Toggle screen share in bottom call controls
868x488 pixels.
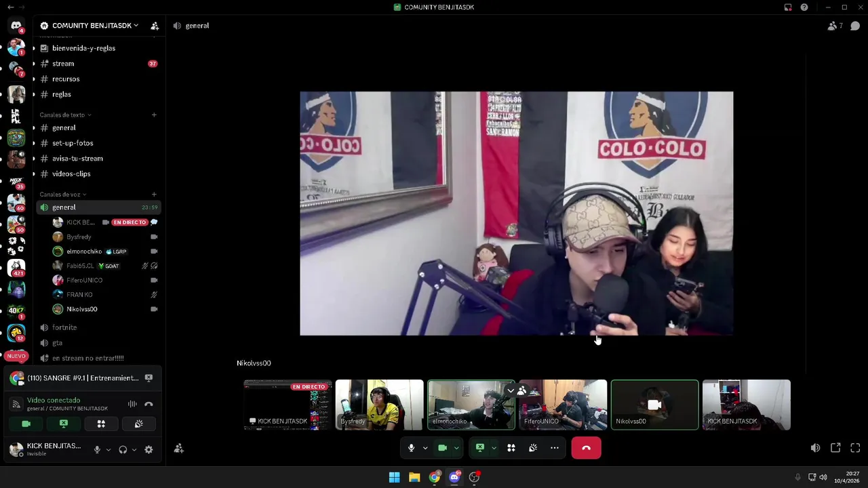479,448
